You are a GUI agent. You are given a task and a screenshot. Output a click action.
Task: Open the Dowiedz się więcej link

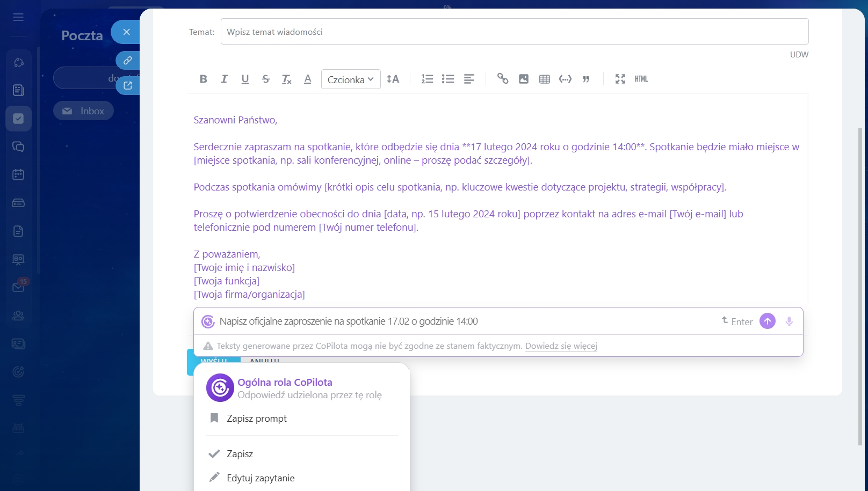(561, 346)
